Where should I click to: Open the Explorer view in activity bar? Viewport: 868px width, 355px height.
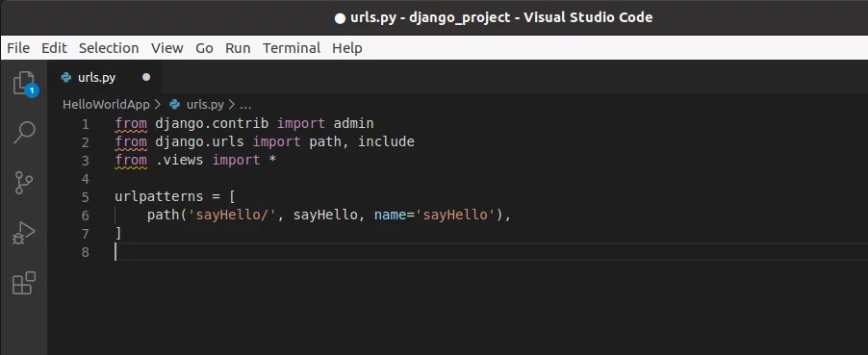pyautogui.click(x=24, y=84)
